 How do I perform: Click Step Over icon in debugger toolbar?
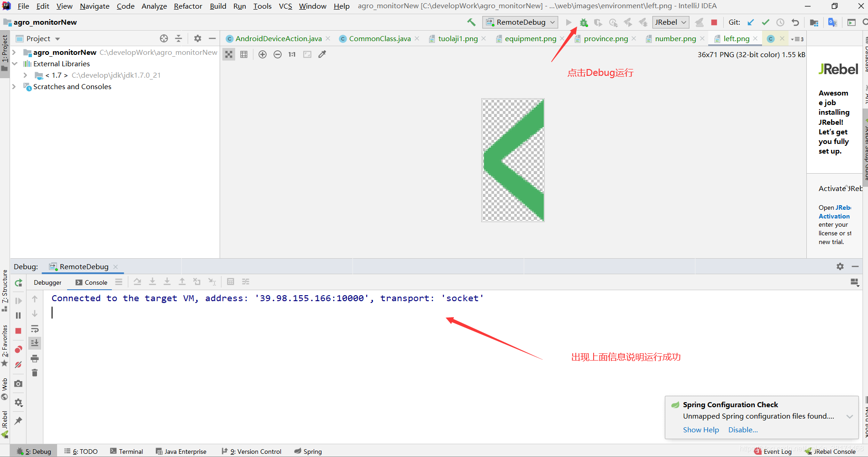(x=137, y=282)
